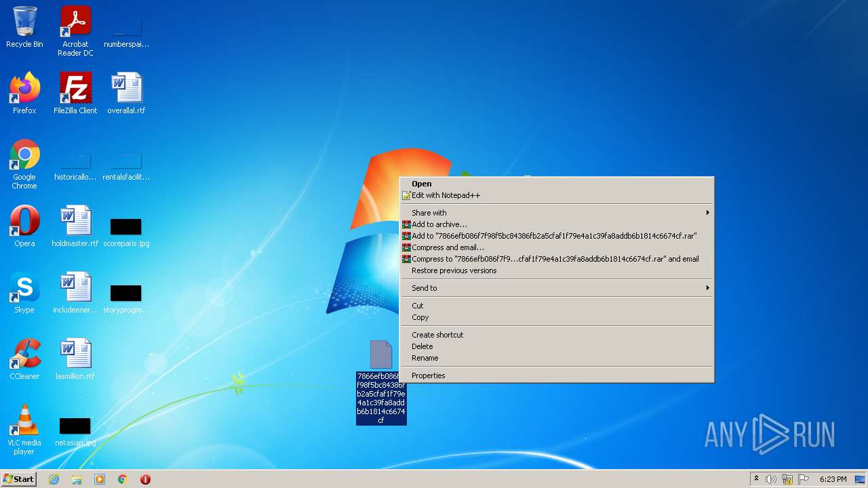Choose Edit with Notepad++
The width and height of the screenshot is (868, 488).
pos(557,195)
